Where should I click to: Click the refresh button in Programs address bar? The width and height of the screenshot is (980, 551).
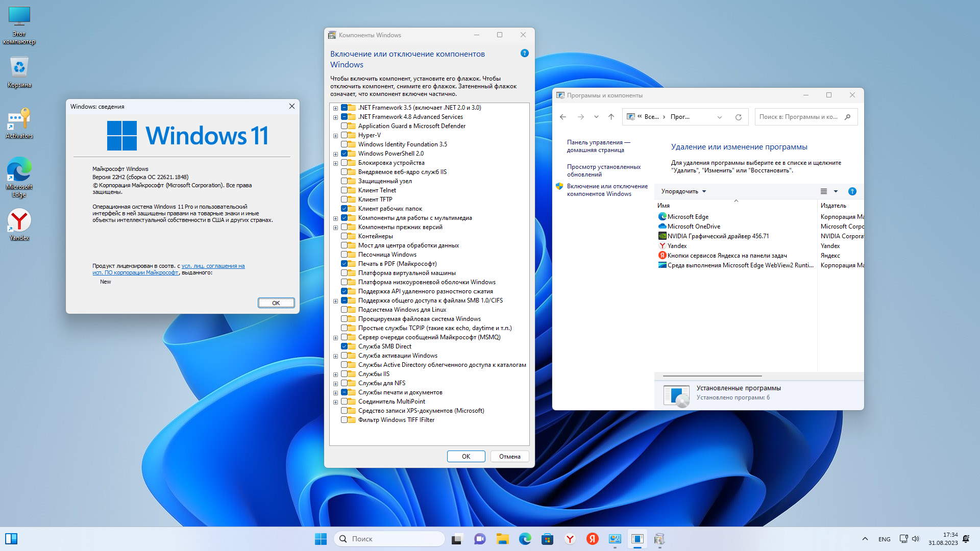pos(738,117)
